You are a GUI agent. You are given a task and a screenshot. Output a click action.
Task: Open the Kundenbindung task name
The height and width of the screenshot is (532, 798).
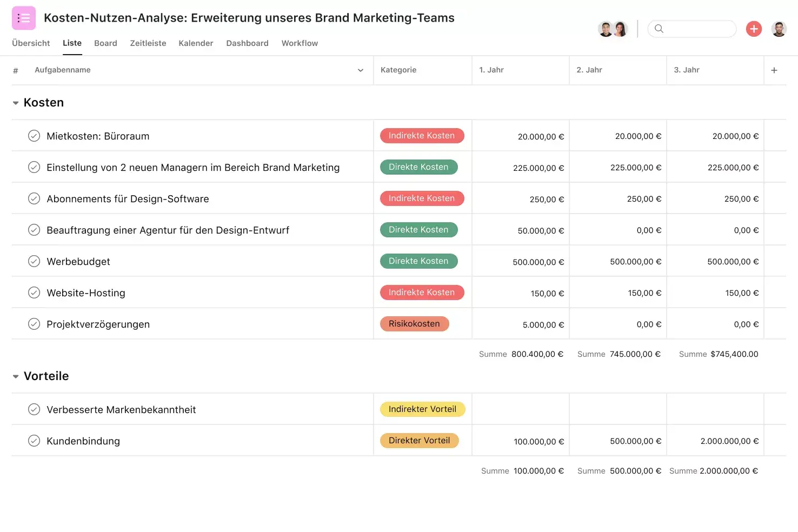click(x=83, y=441)
